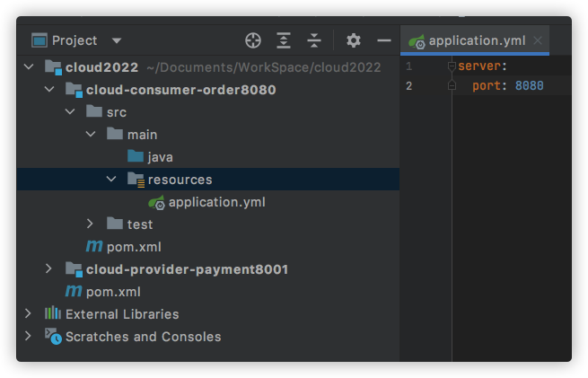588x378 pixels.
Task: Open application.yml in the project tree
Action: point(216,203)
